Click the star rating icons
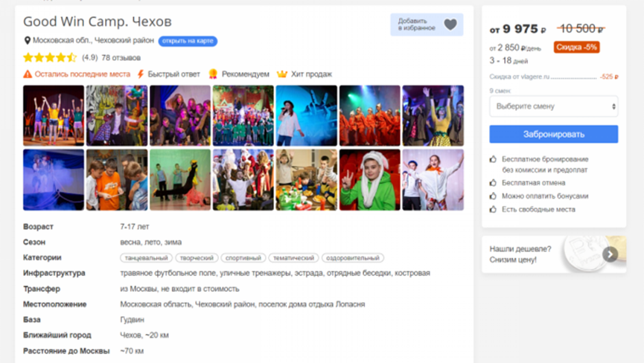 (50, 57)
